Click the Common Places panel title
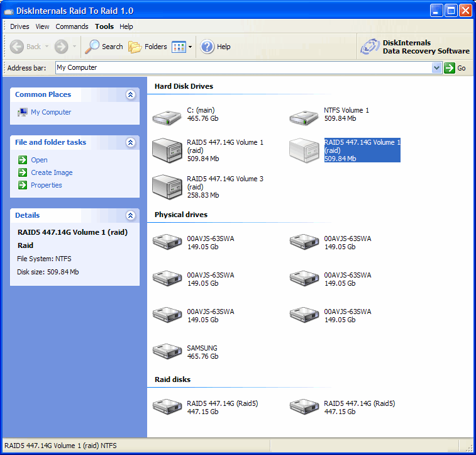Screen dimensions: 476x455 click(43, 95)
